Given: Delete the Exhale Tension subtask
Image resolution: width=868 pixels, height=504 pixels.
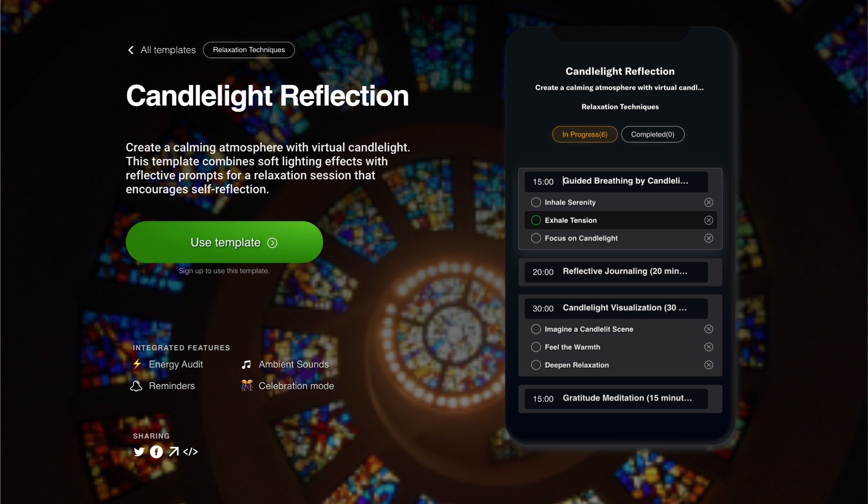Looking at the screenshot, I should click(709, 220).
